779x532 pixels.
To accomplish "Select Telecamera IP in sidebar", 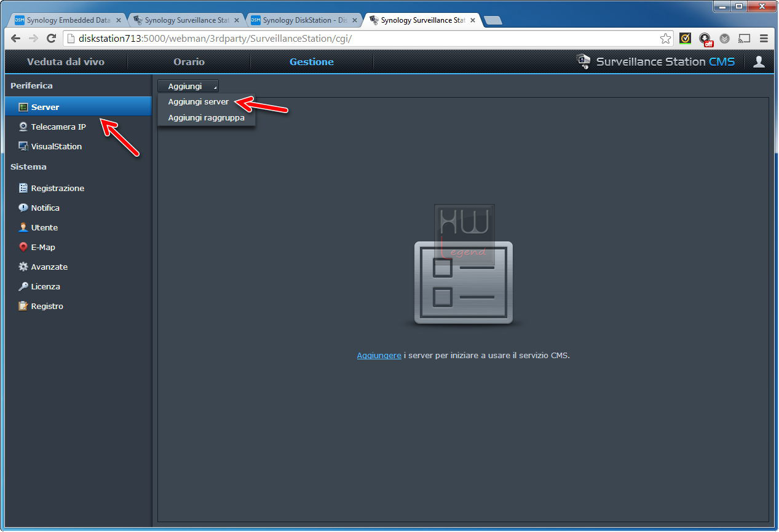I will click(78, 127).
